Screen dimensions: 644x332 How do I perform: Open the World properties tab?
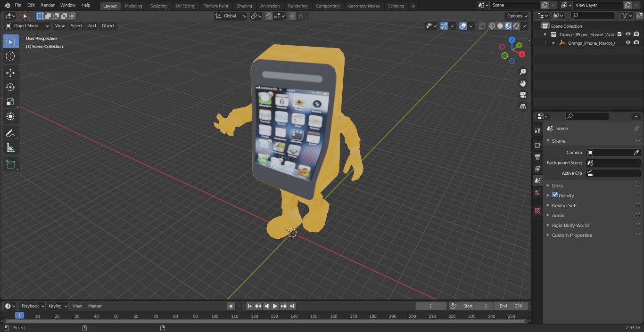[537, 192]
